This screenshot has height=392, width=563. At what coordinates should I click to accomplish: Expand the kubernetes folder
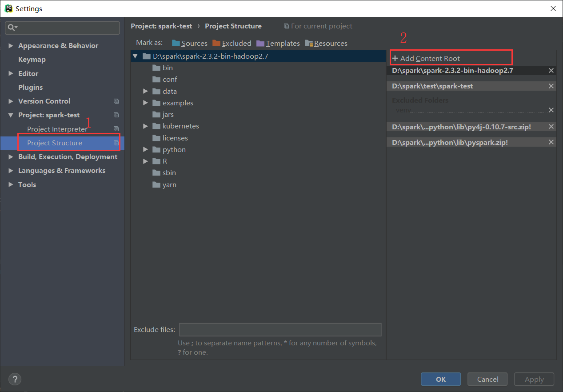[x=145, y=126]
